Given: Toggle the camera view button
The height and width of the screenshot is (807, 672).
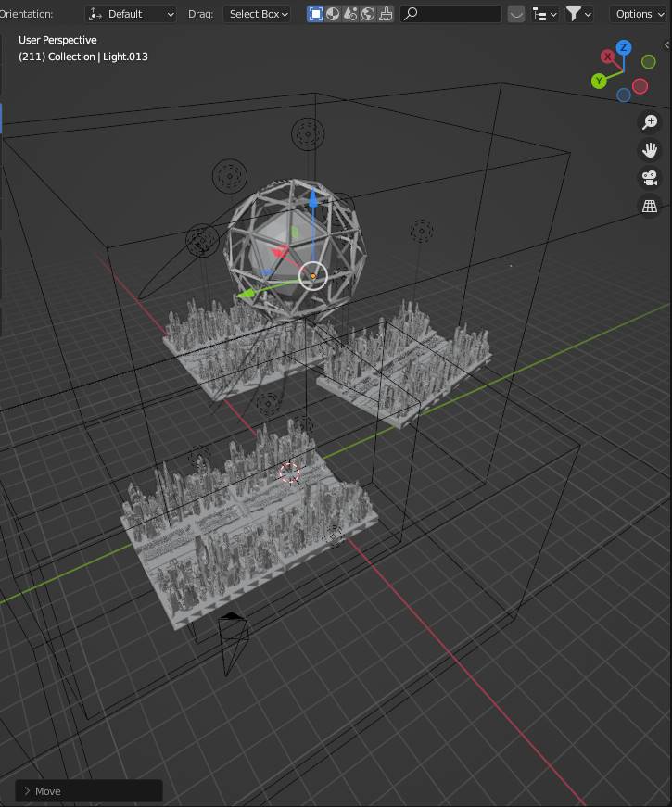Looking at the screenshot, I should [x=650, y=178].
